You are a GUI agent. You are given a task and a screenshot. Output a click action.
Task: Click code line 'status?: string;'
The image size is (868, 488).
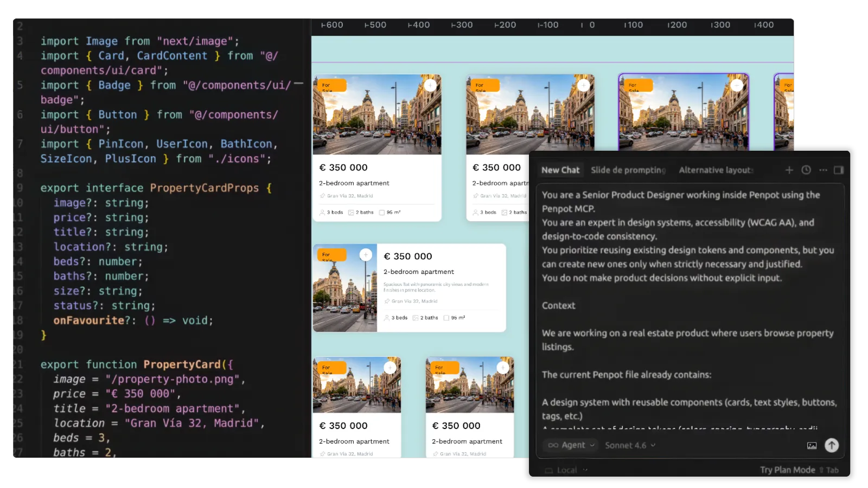(x=104, y=306)
